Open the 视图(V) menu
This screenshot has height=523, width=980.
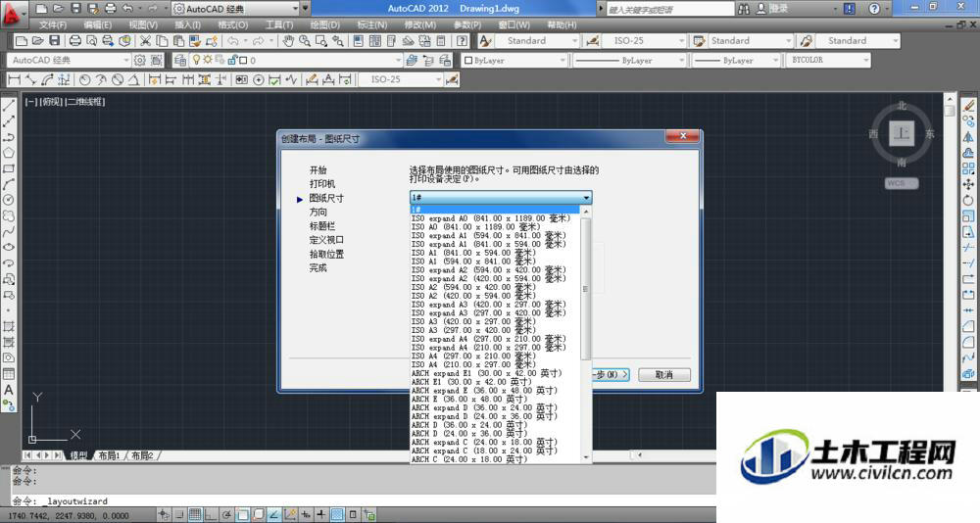tap(142, 25)
